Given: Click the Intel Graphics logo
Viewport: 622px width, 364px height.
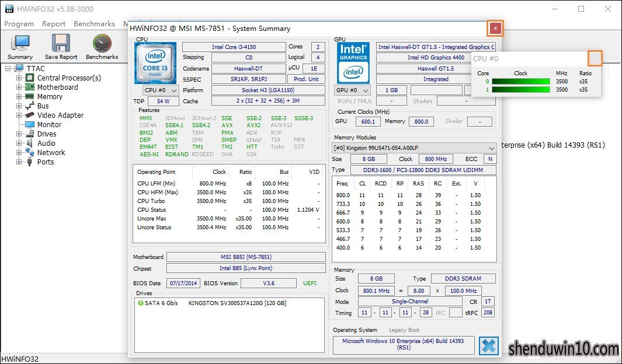Looking at the screenshot, I should 353,63.
